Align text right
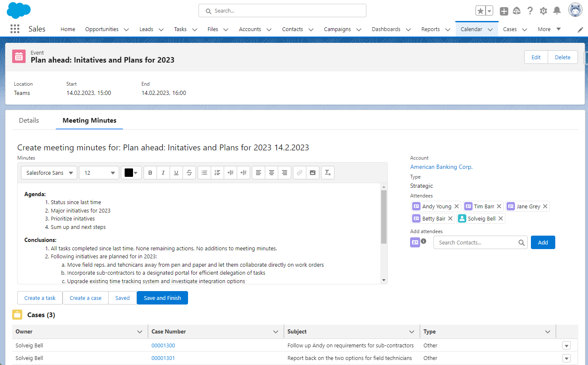Viewport: 588px width, 365px height. (285, 173)
